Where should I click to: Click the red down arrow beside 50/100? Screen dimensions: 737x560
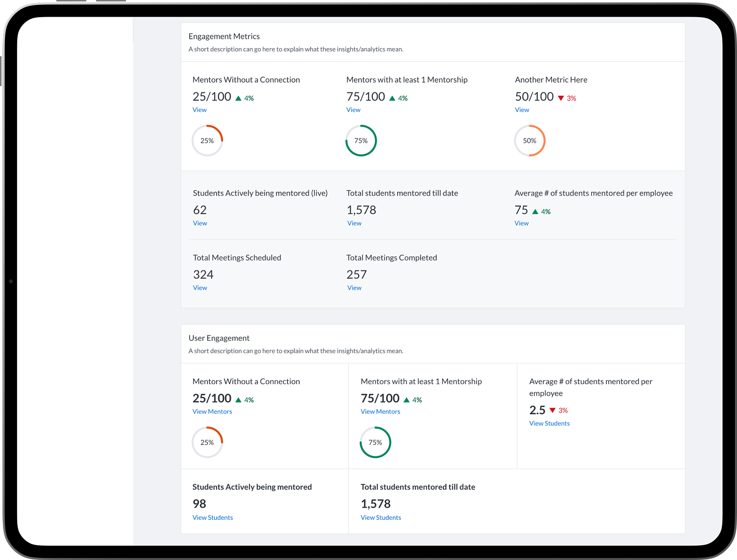click(x=561, y=98)
